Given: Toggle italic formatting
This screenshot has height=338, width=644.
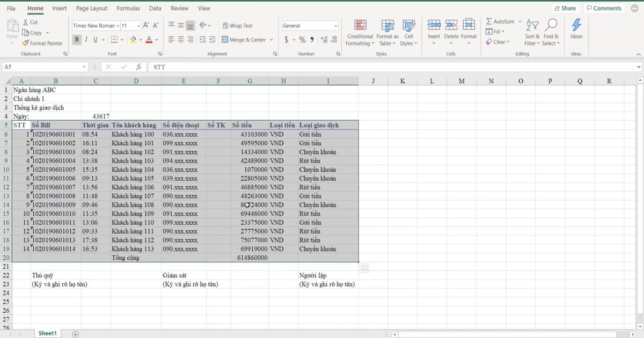Looking at the screenshot, I should pos(85,40).
